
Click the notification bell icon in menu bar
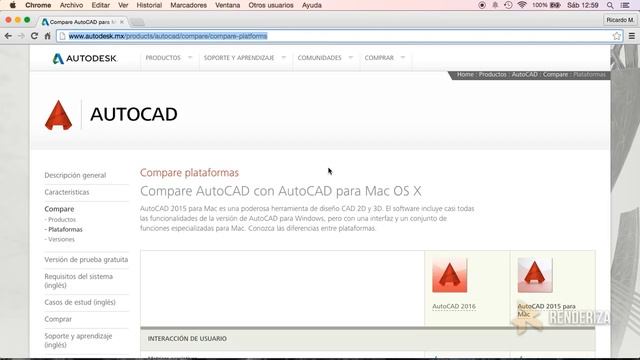495,5
